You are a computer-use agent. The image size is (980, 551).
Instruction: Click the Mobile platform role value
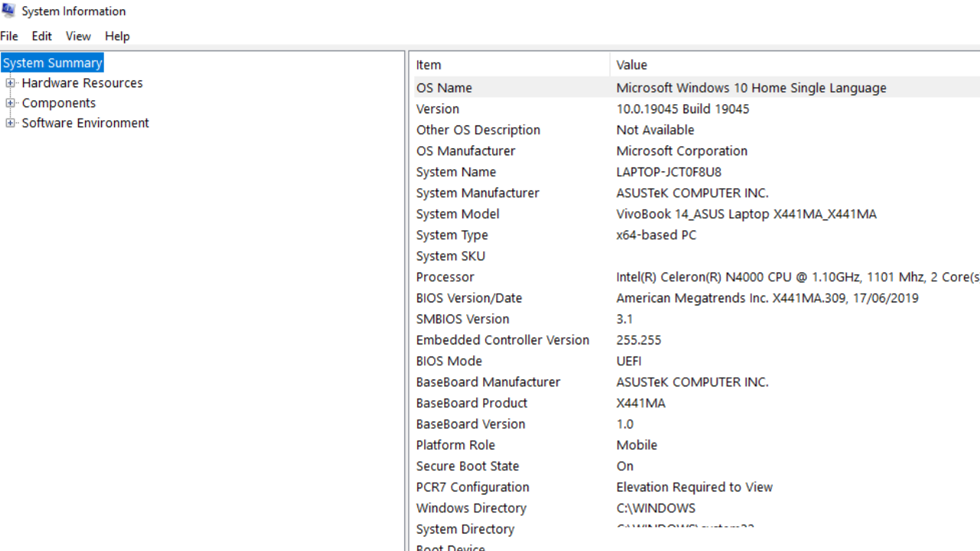pyautogui.click(x=637, y=445)
